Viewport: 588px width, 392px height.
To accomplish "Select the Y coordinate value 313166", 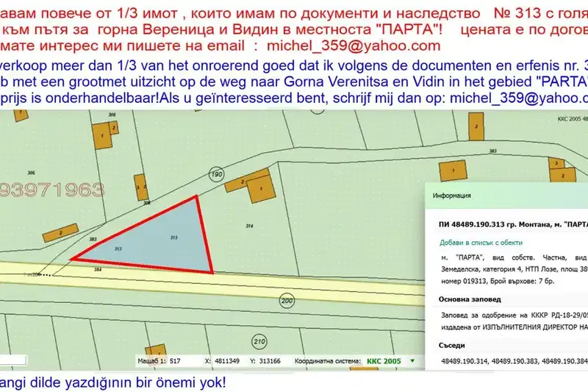I will (270, 361).
